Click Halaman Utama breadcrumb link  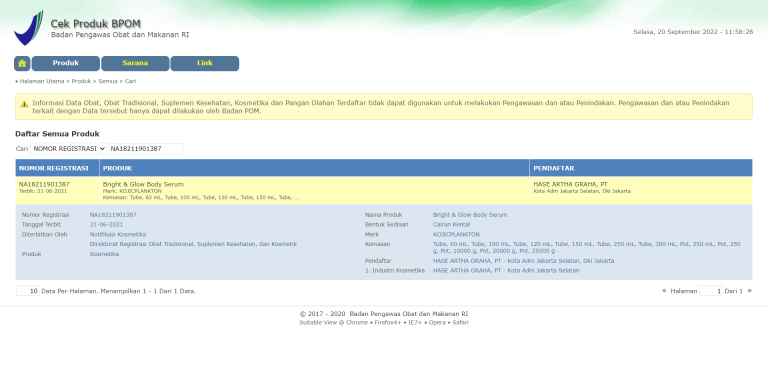(42, 81)
